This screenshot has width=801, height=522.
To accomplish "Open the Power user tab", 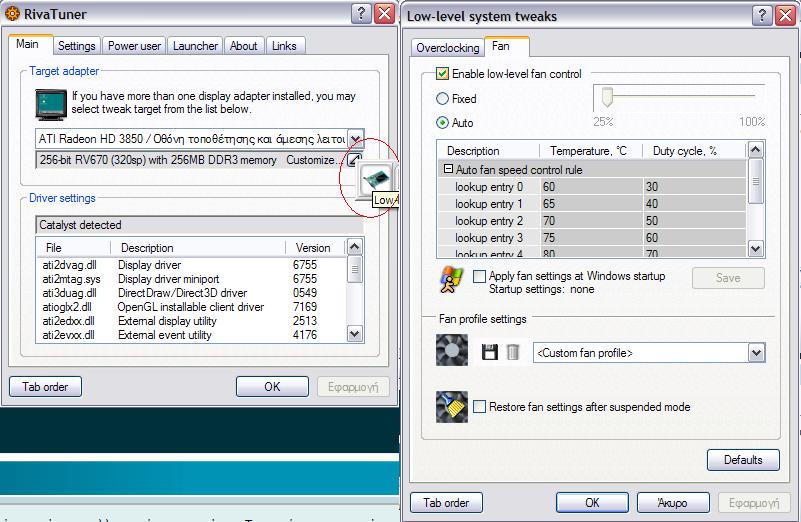I will point(134,46).
